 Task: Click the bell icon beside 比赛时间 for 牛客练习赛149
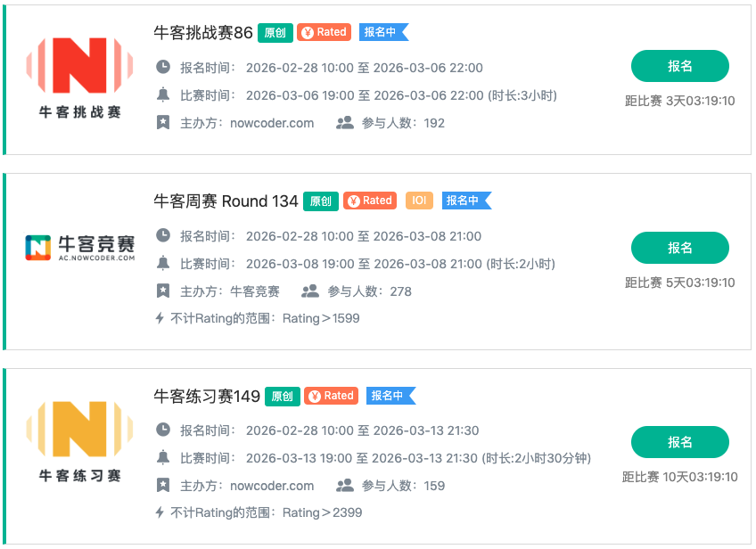coord(161,458)
